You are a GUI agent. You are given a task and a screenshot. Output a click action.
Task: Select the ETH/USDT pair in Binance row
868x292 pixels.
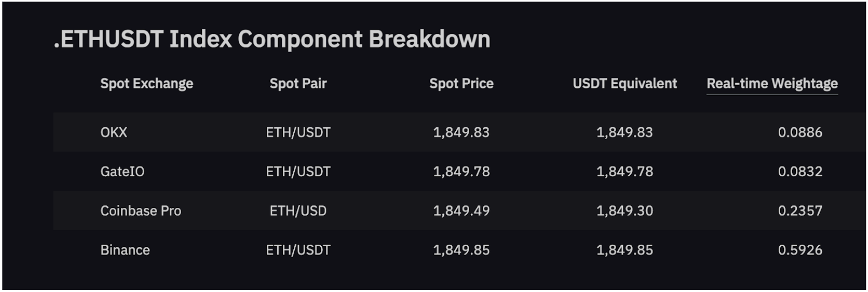[298, 250]
